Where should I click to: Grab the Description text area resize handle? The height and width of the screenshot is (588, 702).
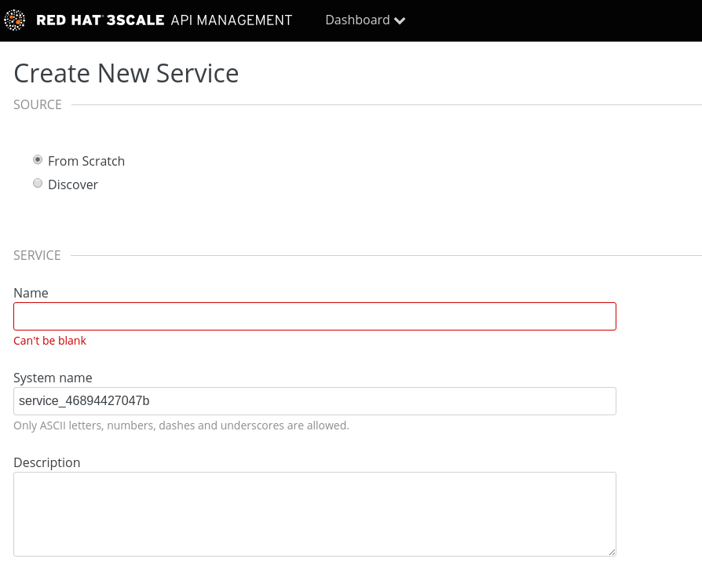612,552
